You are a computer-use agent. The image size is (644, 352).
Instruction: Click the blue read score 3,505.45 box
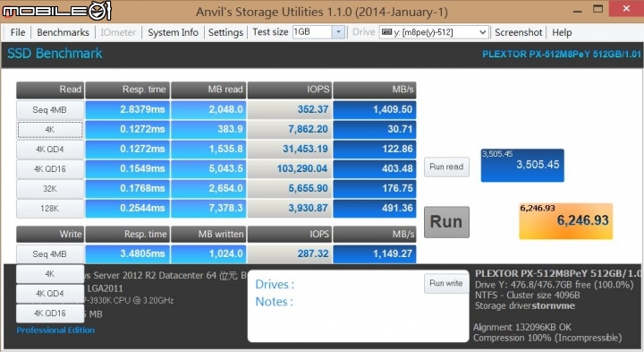pyautogui.click(x=522, y=166)
